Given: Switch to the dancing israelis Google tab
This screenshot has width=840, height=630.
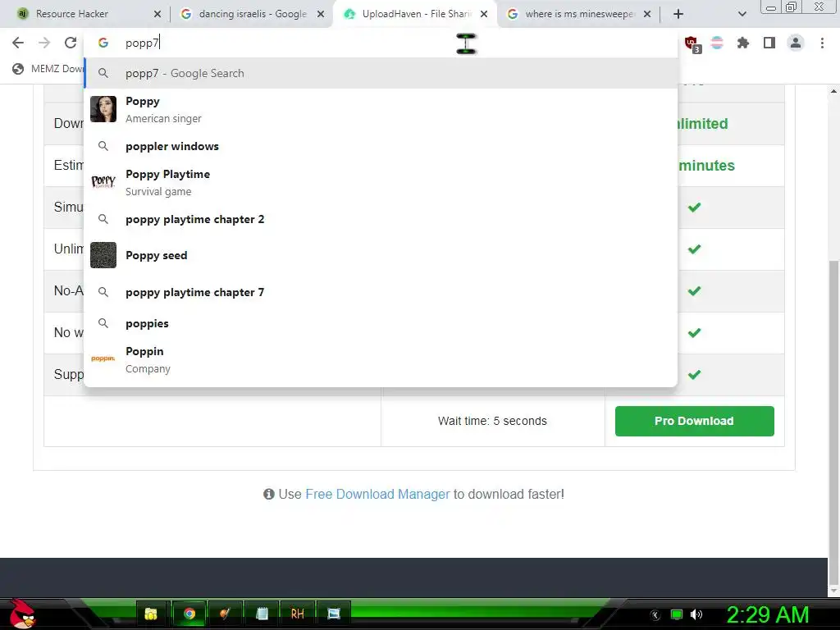Looking at the screenshot, I should coord(252,14).
